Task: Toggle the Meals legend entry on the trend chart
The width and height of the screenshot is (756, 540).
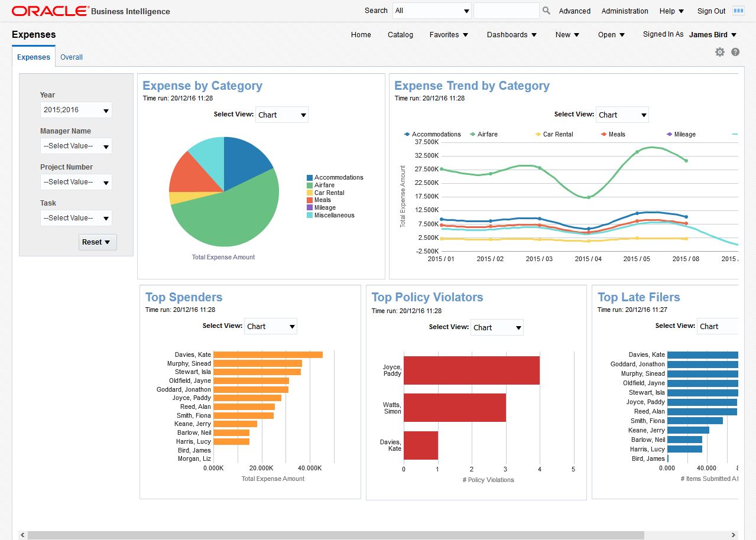Action: (x=617, y=134)
